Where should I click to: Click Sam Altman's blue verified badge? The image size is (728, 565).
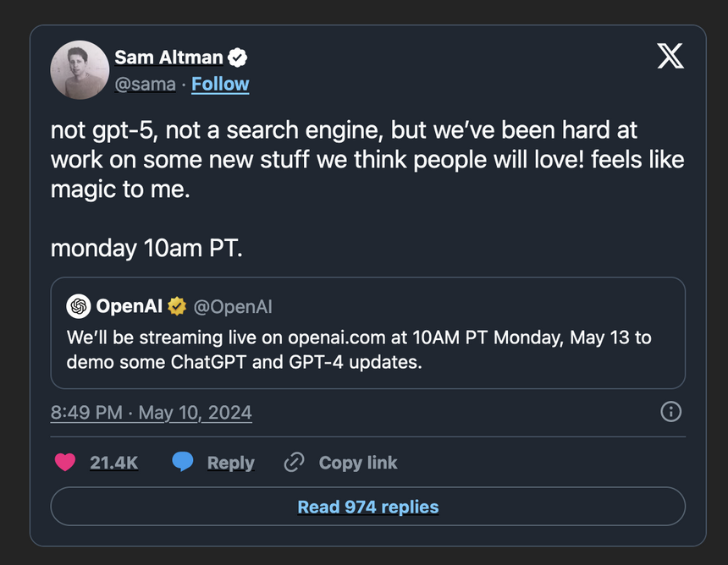(x=239, y=58)
